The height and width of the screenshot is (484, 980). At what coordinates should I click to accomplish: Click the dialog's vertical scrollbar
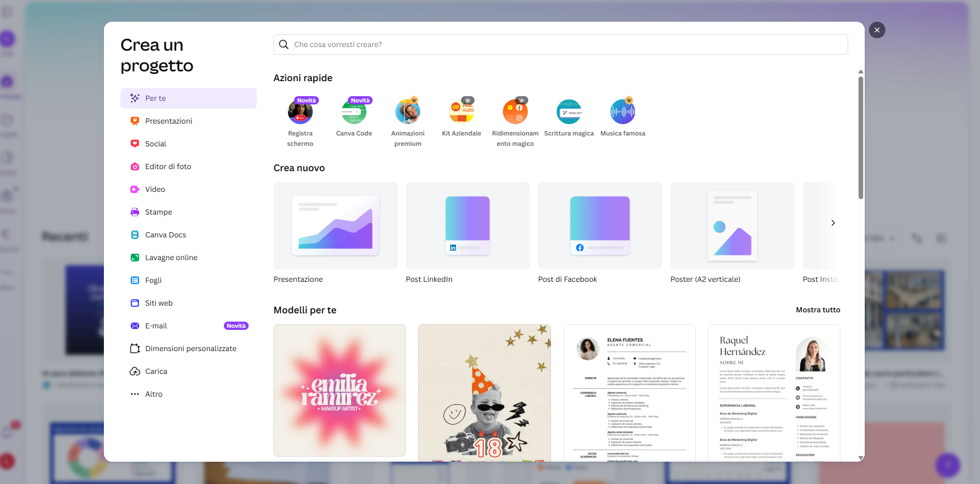(861, 138)
